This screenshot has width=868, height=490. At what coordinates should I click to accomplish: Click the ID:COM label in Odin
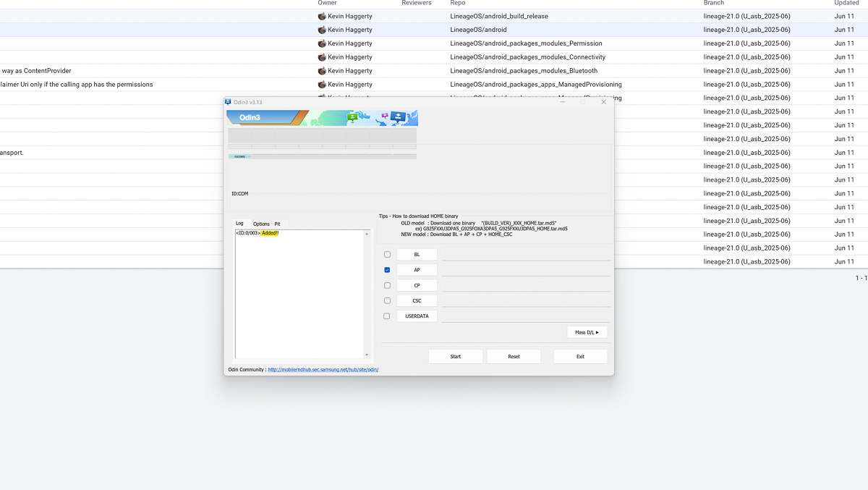[240, 194]
